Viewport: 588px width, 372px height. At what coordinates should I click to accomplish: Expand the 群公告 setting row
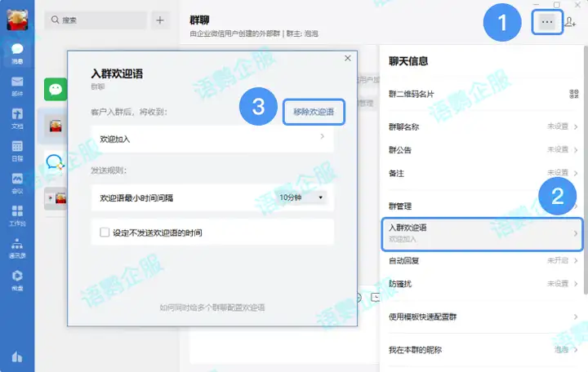pyautogui.click(x=483, y=150)
